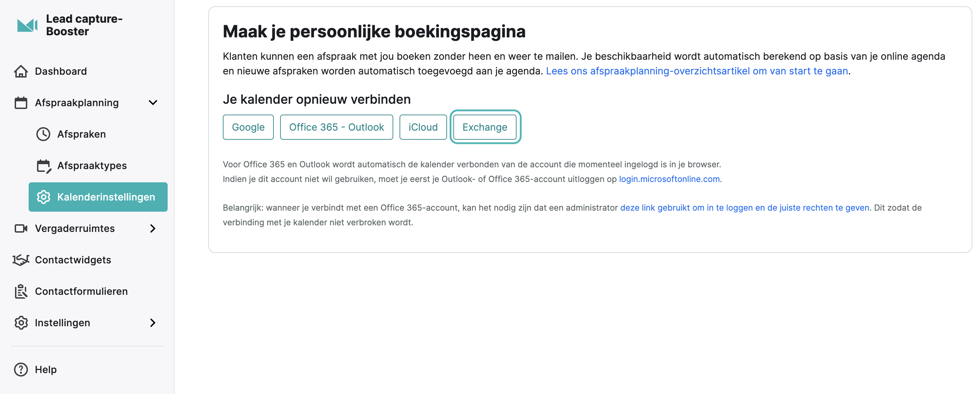Click the Afspraakplanning calendar icon
Viewport: 980px width, 394px height.
click(21, 103)
